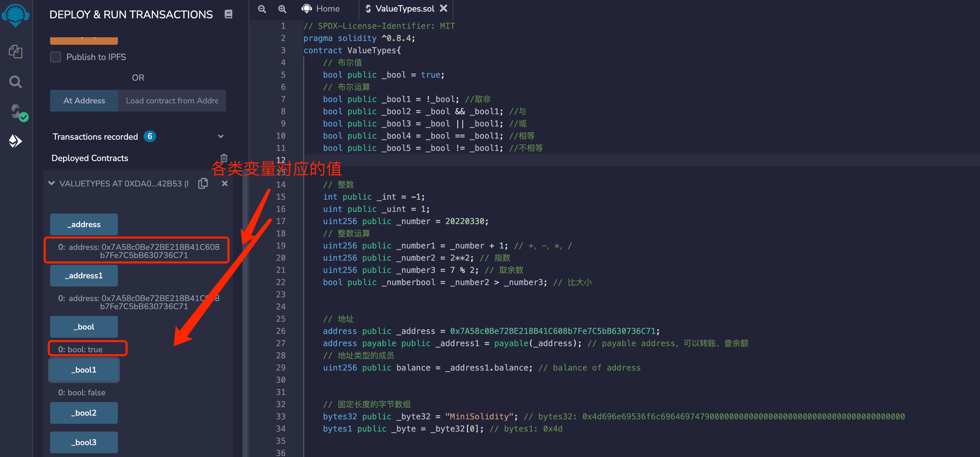Select the Deploy & Run sidebar icon
This screenshot has height=457, width=980.
(15, 141)
